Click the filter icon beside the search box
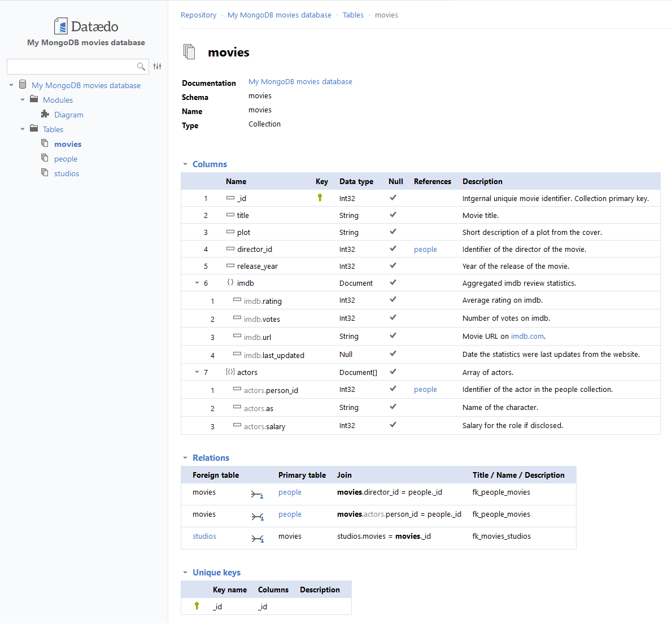Viewport: 672px width, 624px height. [157, 66]
